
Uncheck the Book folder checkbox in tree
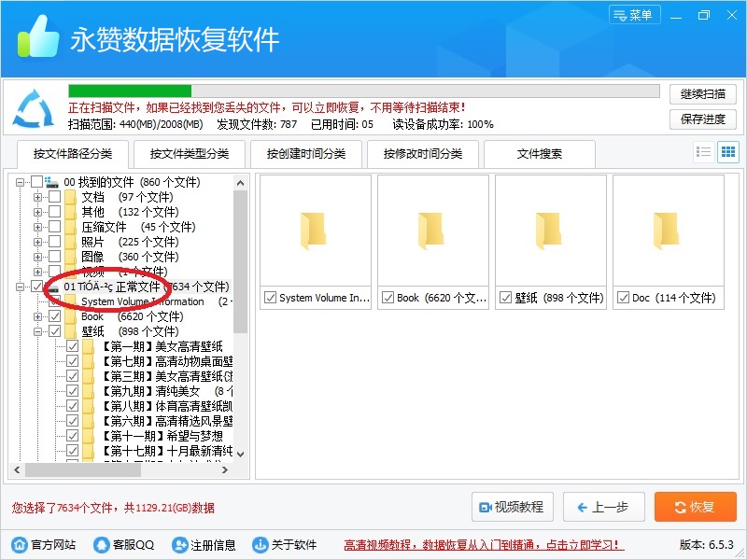[54, 316]
